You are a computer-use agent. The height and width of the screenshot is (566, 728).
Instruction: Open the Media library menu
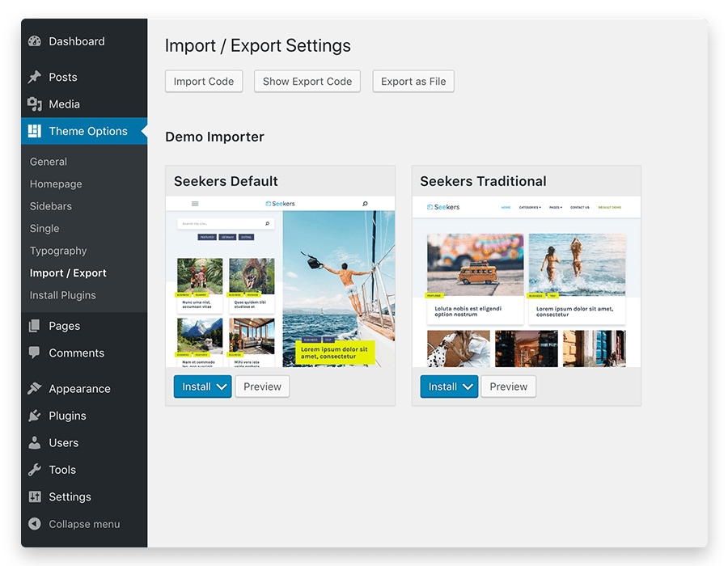click(84, 104)
